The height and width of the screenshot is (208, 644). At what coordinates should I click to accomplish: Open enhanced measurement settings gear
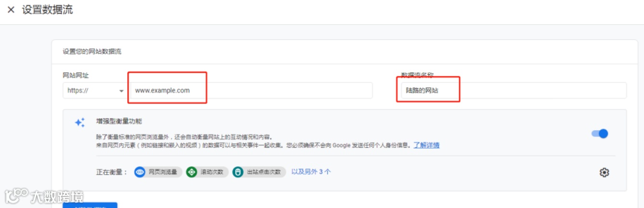604,172
